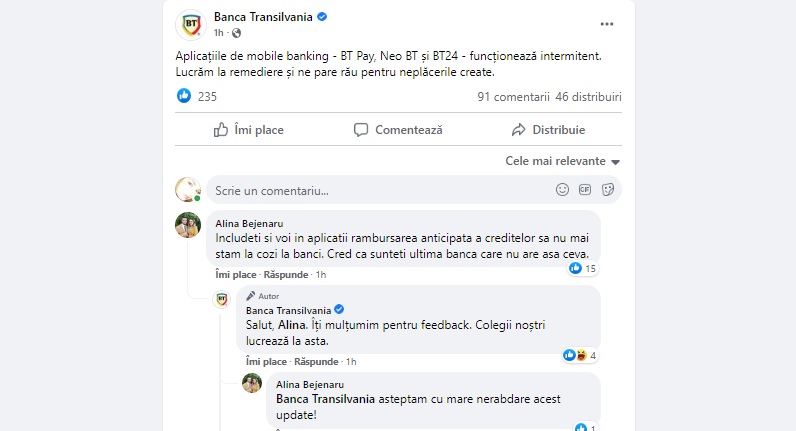Click the reactions count on Banca Transilvania's reply
This screenshot has height=431, width=796.
click(x=581, y=355)
